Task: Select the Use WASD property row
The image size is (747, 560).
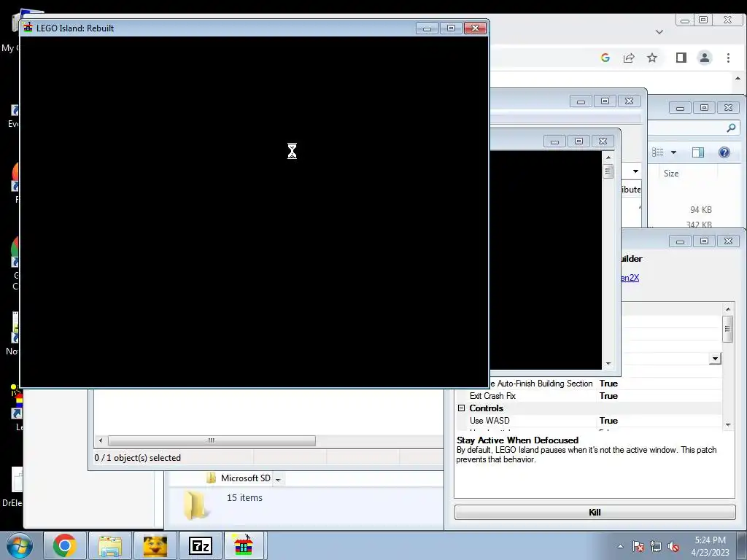Action: coord(589,421)
